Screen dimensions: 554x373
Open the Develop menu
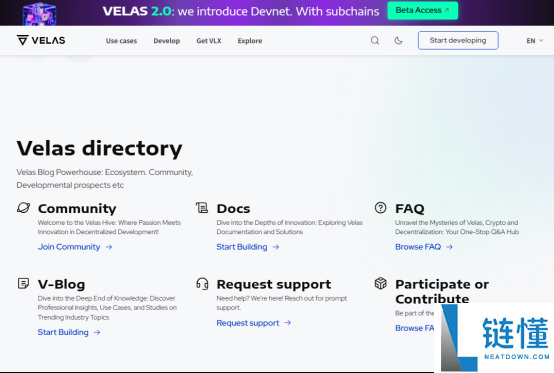[x=166, y=41]
